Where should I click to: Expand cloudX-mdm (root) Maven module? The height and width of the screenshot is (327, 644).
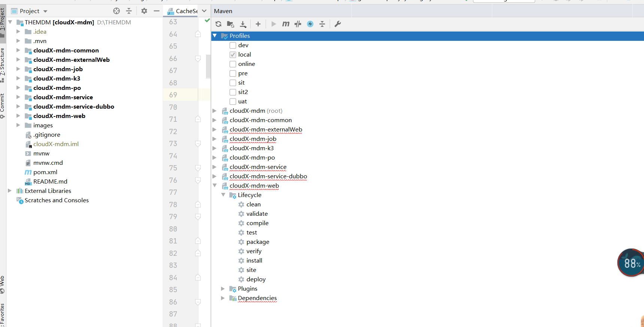coord(214,111)
